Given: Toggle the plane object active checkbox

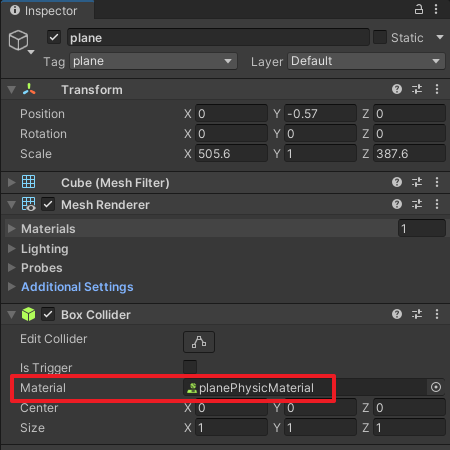Looking at the screenshot, I should pyautogui.click(x=54, y=37).
